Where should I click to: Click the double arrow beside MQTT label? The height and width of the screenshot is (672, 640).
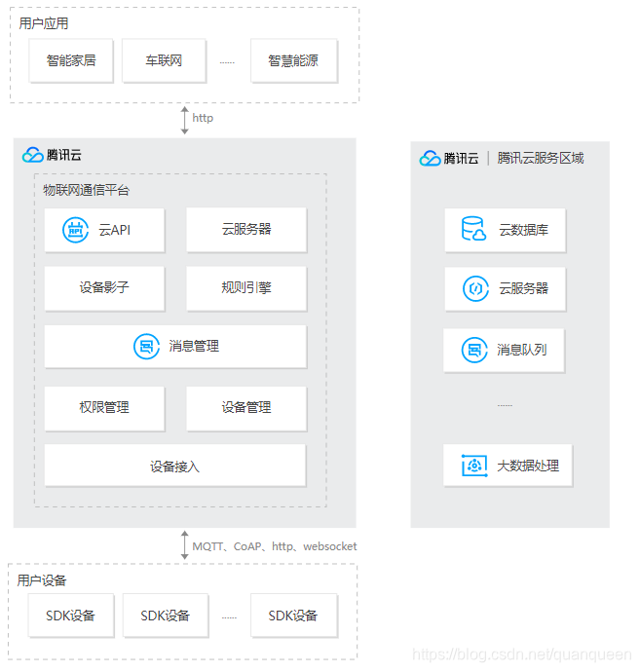coord(184,545)
